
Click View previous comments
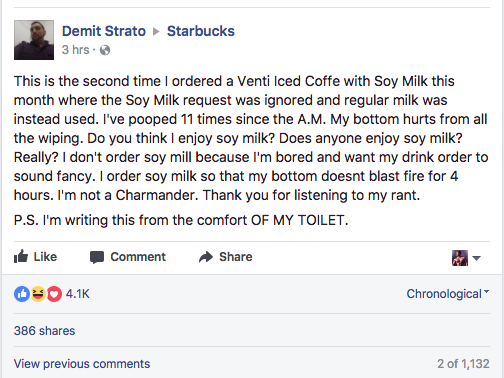(82, 364)
